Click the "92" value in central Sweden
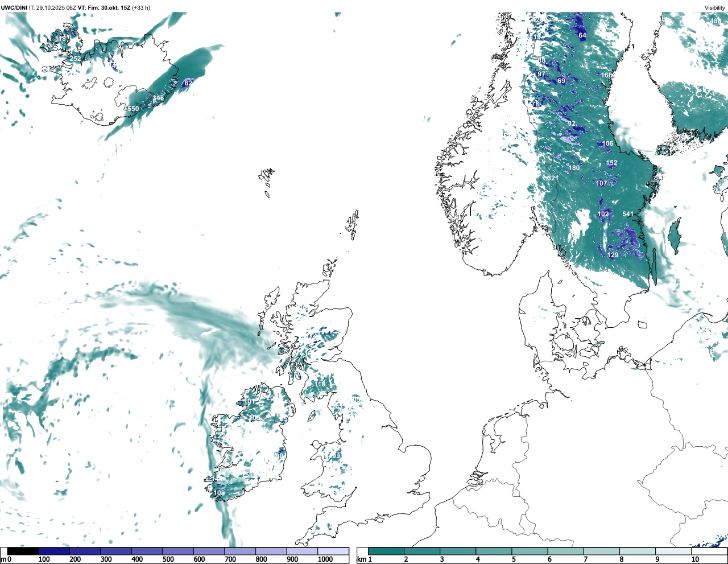The image size is (728, 564). [x=572, y=123]
